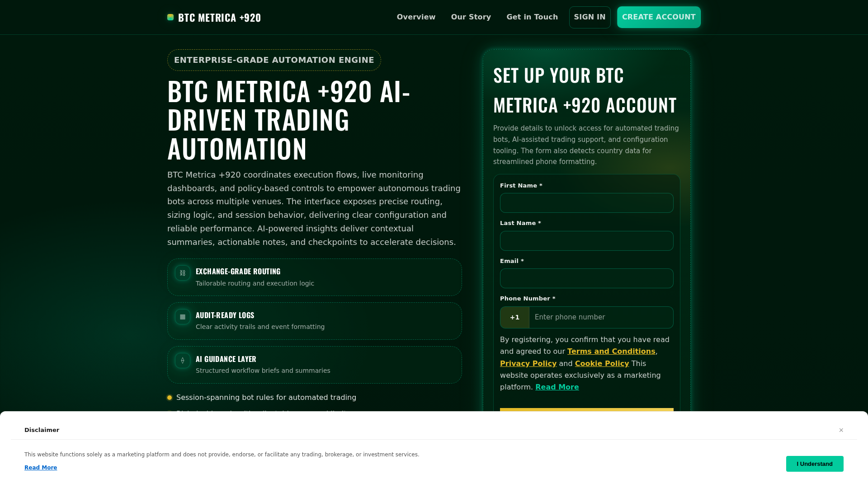Select the Audit-Ready Logs card heading

[225, 315]
